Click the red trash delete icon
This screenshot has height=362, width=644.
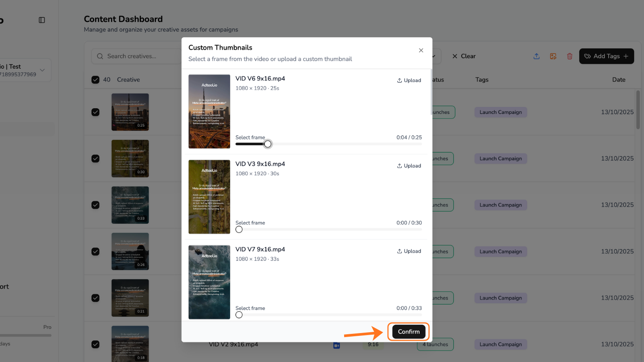570,56
